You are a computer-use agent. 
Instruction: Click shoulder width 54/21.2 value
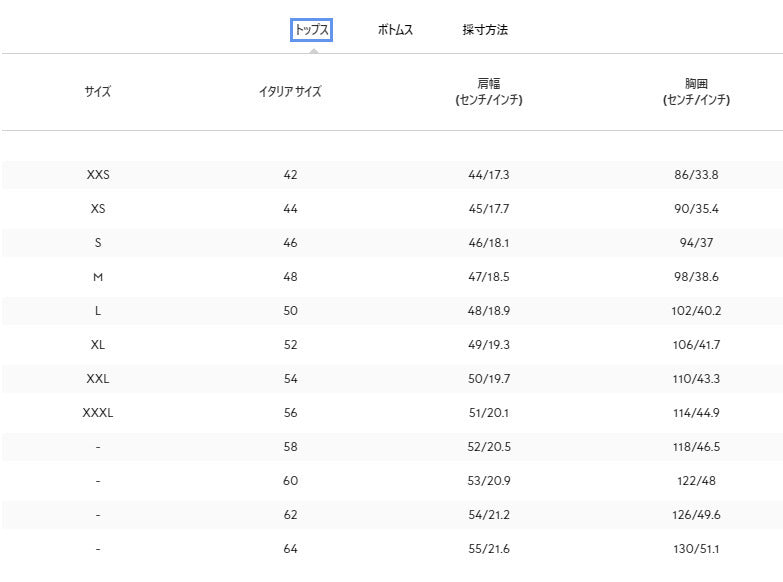[x=489, y=515]
